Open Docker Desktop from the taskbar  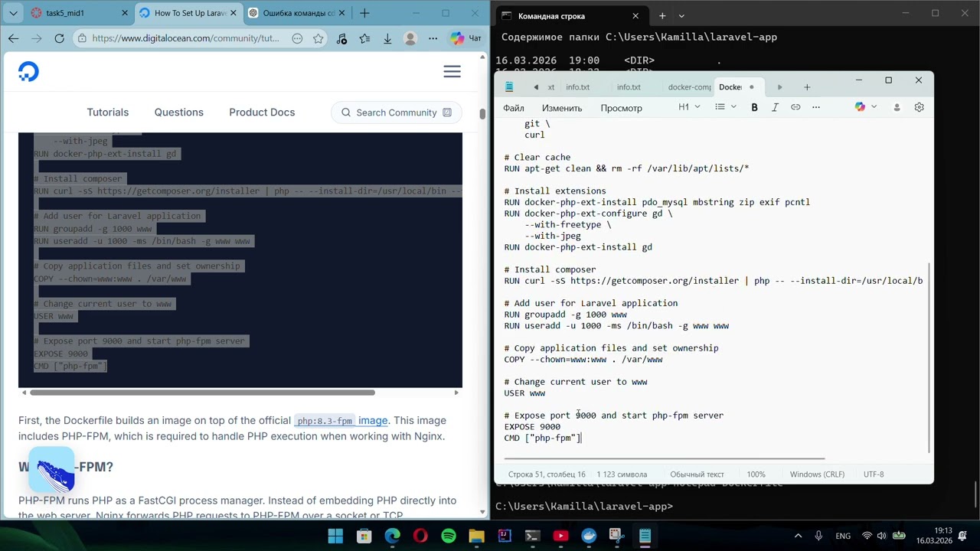pos(589,536)
